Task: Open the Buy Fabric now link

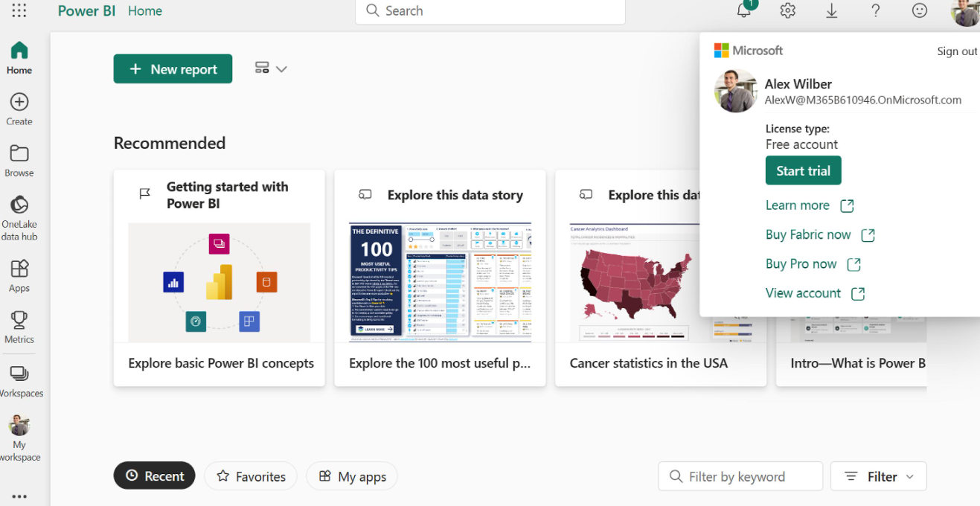Action: pos(808,234)
